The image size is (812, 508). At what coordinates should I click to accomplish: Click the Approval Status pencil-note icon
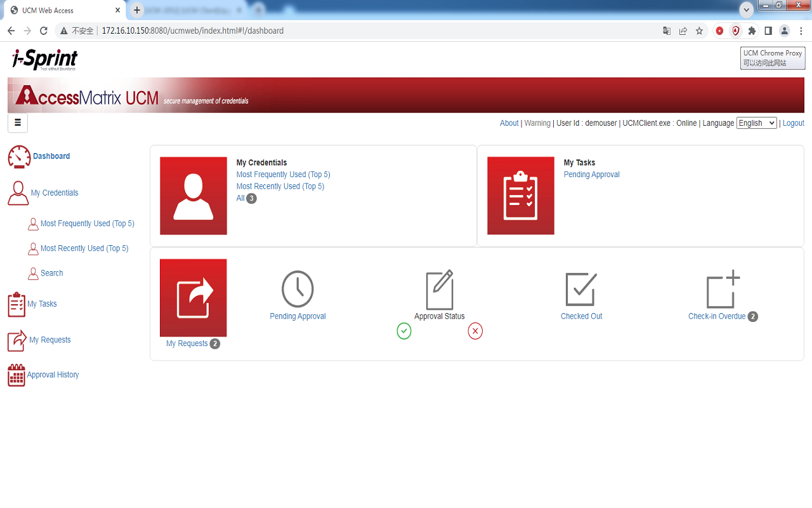tap(440, 290)
